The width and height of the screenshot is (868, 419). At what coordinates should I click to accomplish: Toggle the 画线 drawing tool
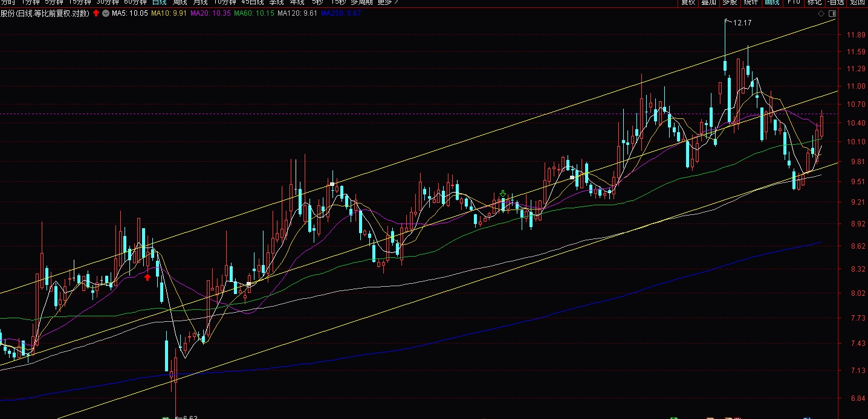[772, 2]
